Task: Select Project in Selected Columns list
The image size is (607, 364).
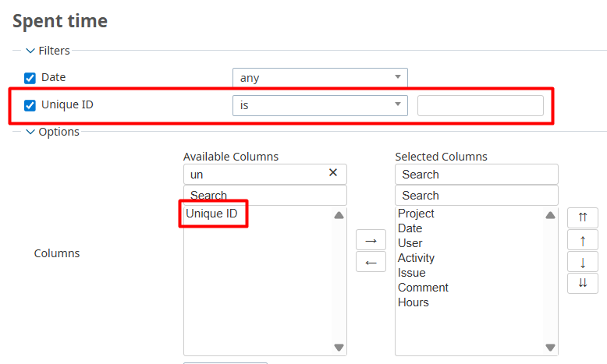Action: click(416, 214)
